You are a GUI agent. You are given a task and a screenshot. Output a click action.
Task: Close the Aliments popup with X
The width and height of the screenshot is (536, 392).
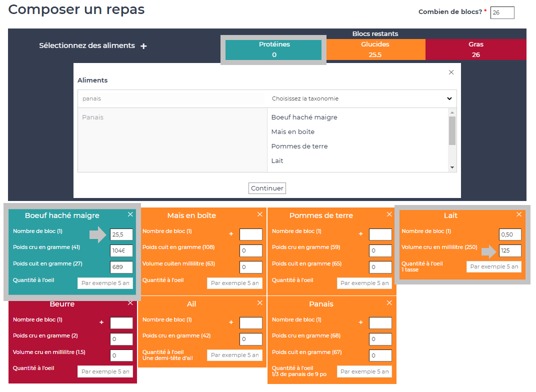[x=451, y=72]
